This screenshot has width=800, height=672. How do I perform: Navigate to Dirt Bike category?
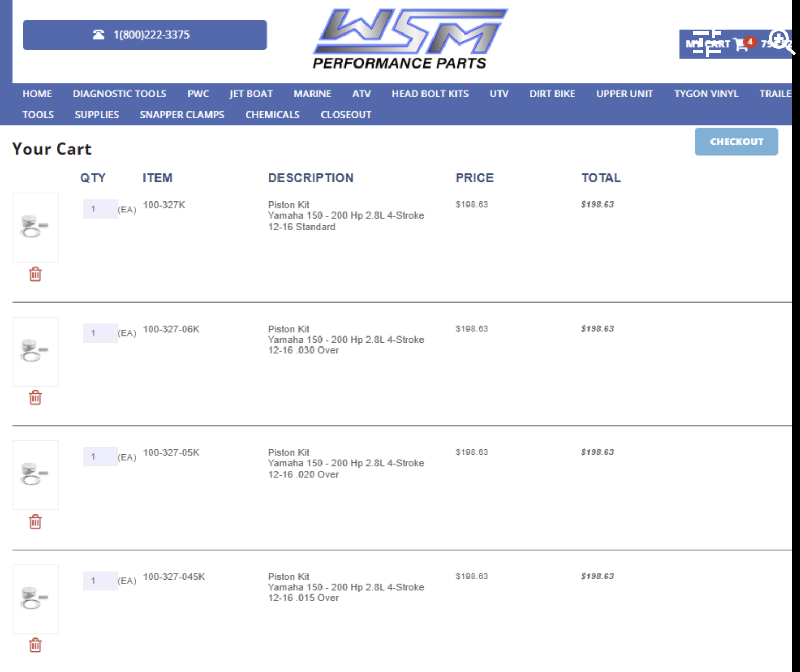[552, 94]
